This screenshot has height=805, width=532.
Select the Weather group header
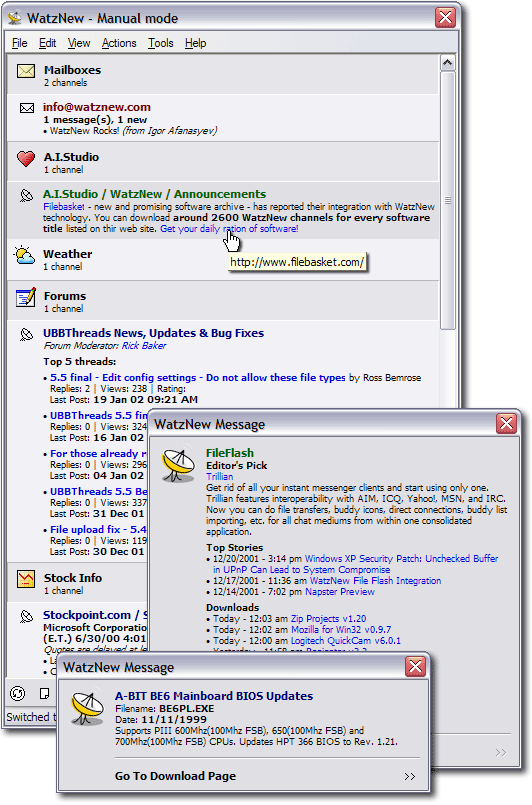[223, 259]
